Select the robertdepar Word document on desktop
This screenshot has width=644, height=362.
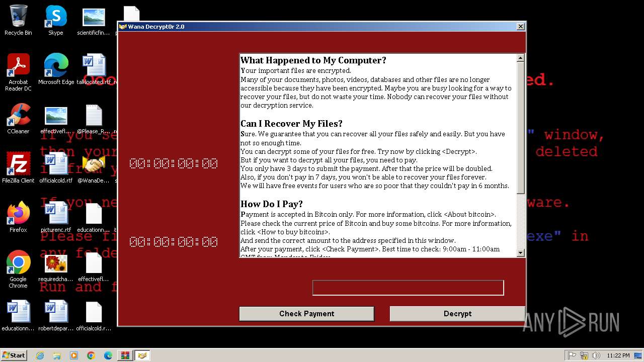(x=56, y=316)
